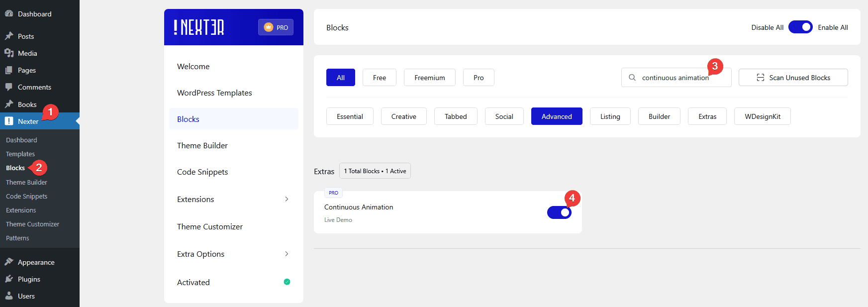Filter by Creative category
The image size is (868, 307).
tap(404, 116)
